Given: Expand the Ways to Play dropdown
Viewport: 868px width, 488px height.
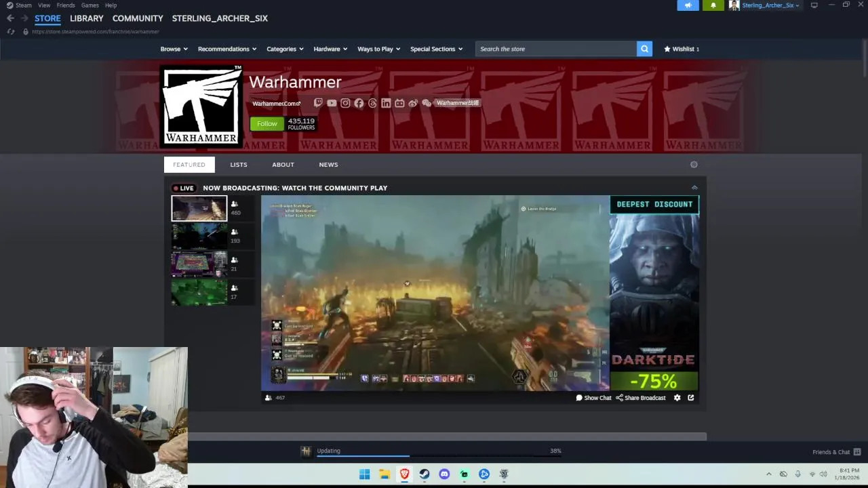Looking at the screenshot, I should tap(379, 49).
